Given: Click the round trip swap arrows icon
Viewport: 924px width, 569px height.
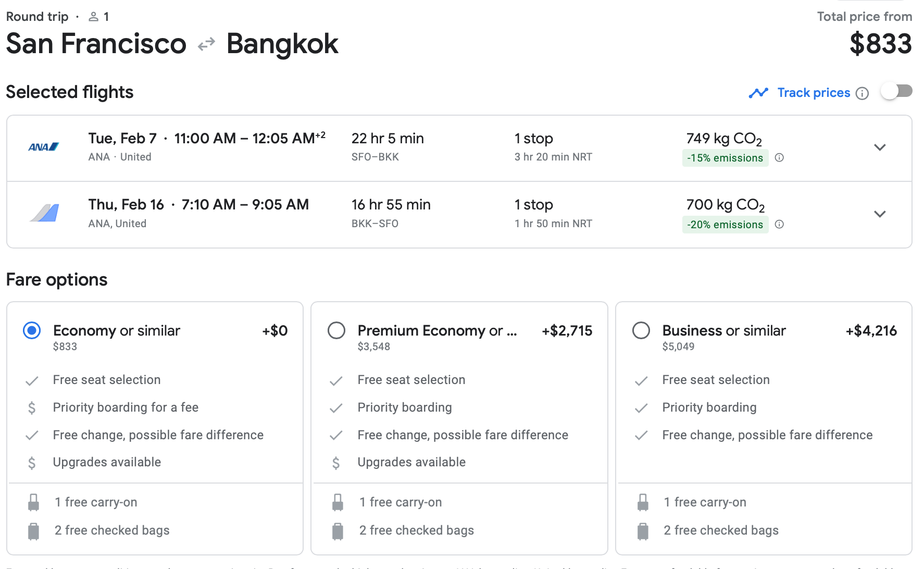Looking at the screenshot, I should point(206,44).
